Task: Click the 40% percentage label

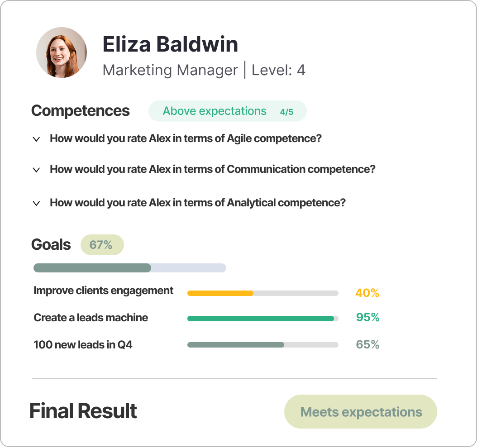Action: (367, 293)
